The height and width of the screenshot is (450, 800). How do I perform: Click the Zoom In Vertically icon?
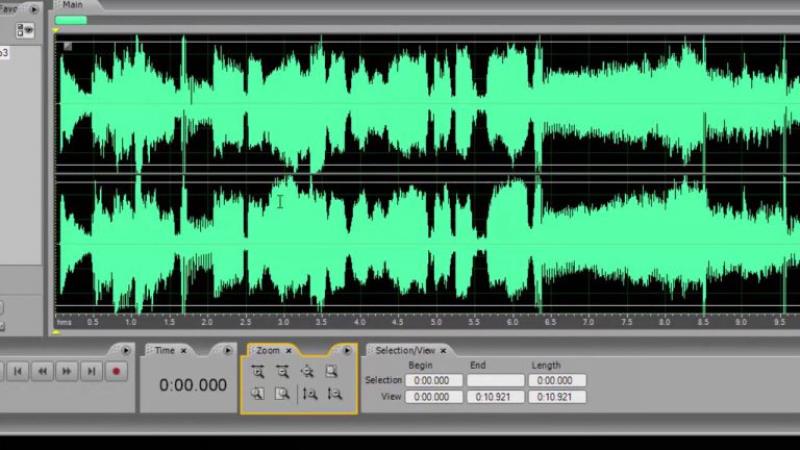point(309,394)
